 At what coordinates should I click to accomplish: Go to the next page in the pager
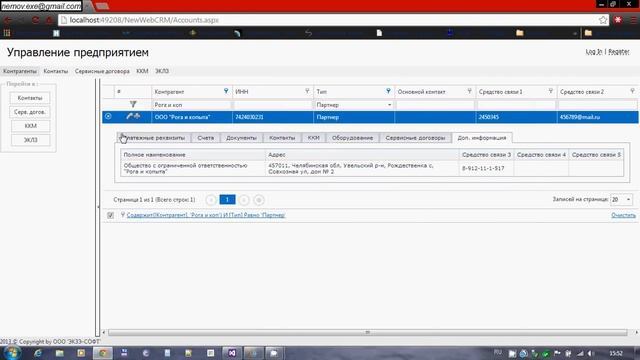click(x=244, y=200)
